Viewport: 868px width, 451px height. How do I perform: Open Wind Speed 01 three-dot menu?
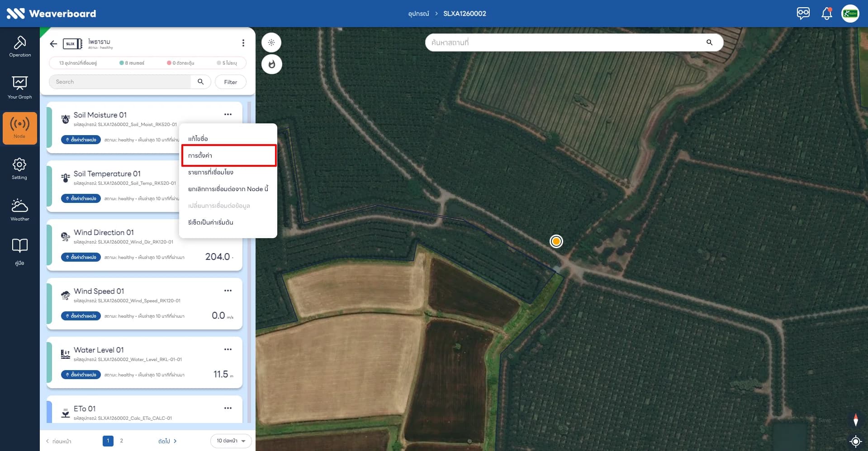[x=228, y=291]
